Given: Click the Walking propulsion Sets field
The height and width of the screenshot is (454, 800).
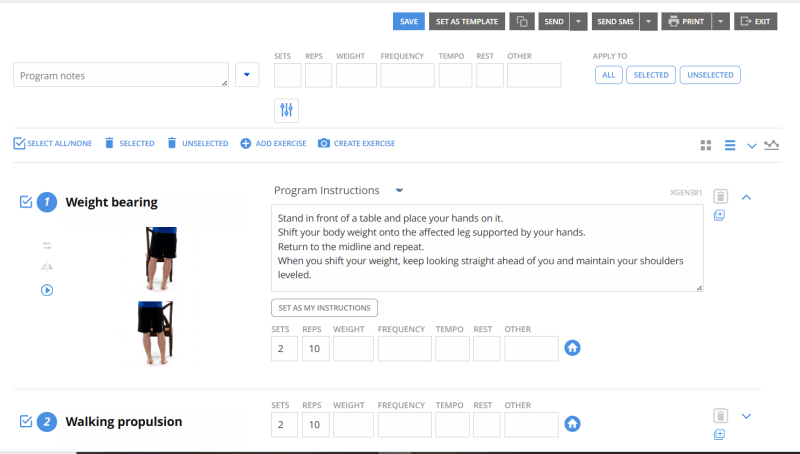Looking at the screenshot, I should [284, 424].
